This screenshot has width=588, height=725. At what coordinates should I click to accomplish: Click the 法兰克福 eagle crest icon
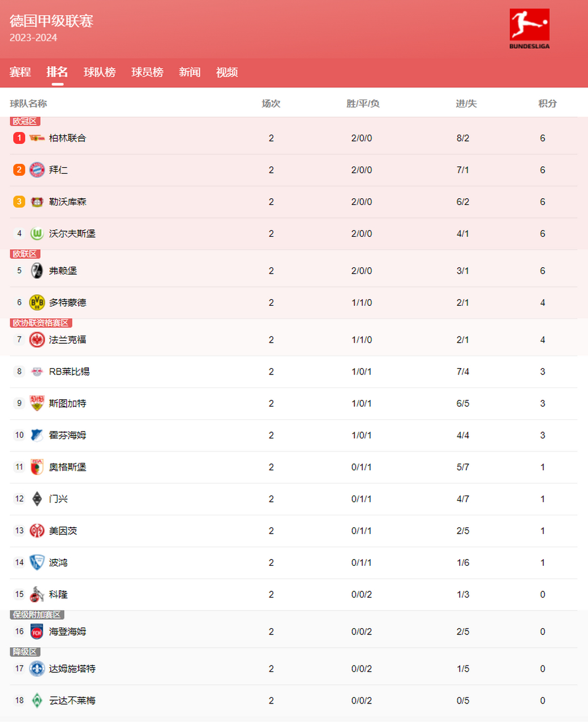(x=37, y=340)
